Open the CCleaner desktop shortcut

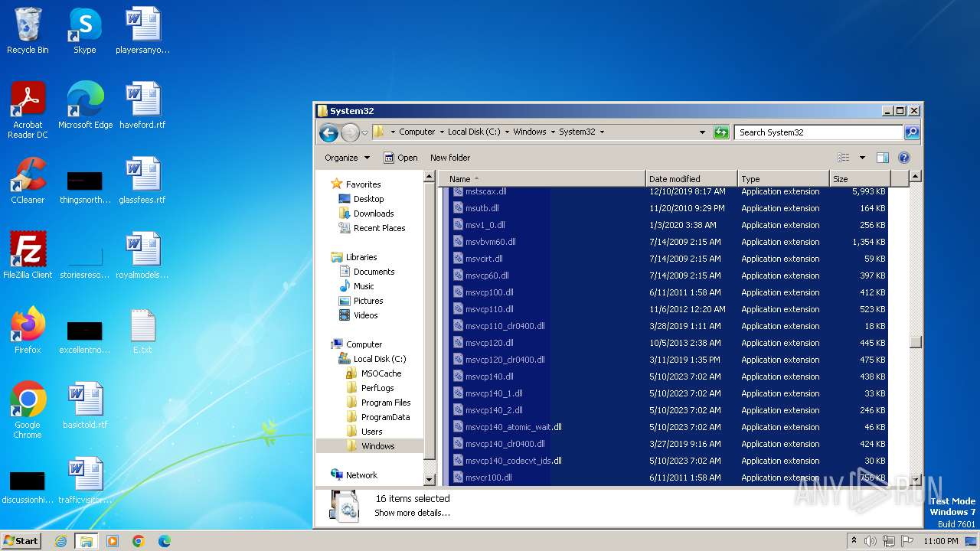tap(28, 181)
